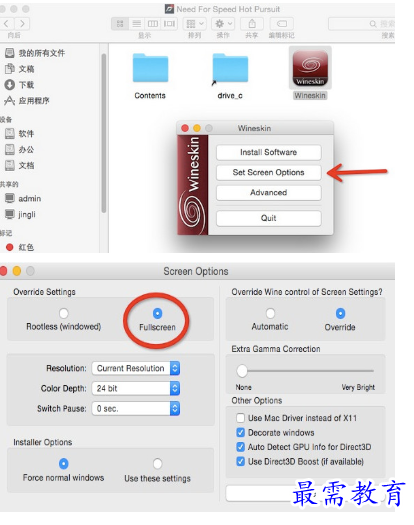Switch Finder to column view
The image size is (414, 525).
pyautogui.click(x=153, y=24)
